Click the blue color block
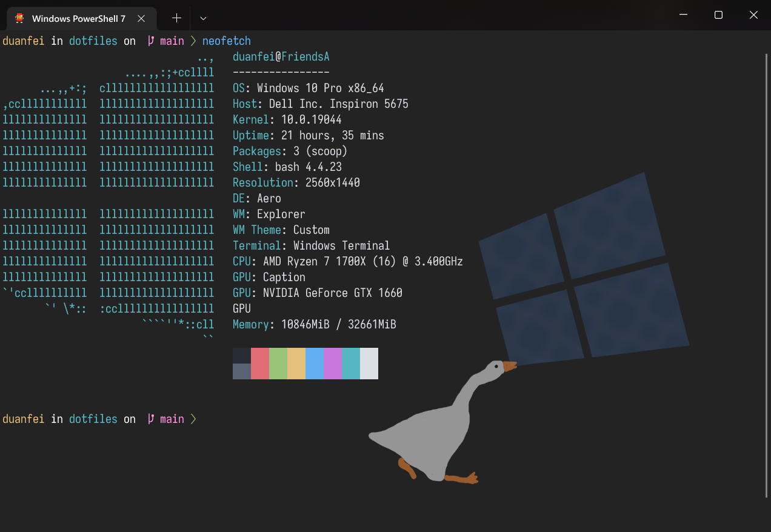This screenshot has height=532, width=771. pos(315,364)
